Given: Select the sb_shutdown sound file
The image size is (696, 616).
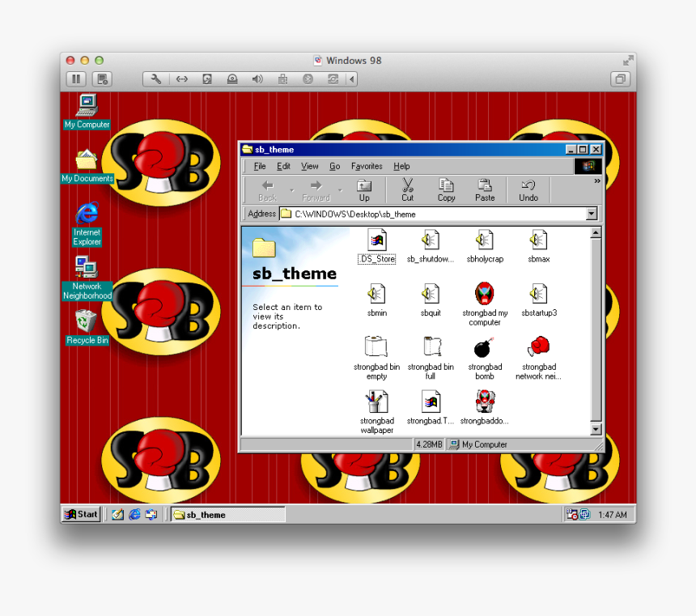Looking at the screenshot, I should 430,247.
